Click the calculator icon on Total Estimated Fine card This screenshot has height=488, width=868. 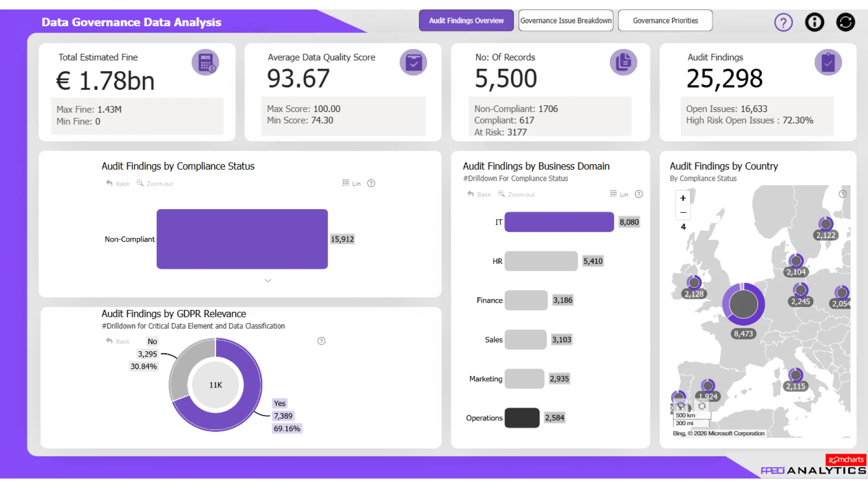(x=205, y=62)
